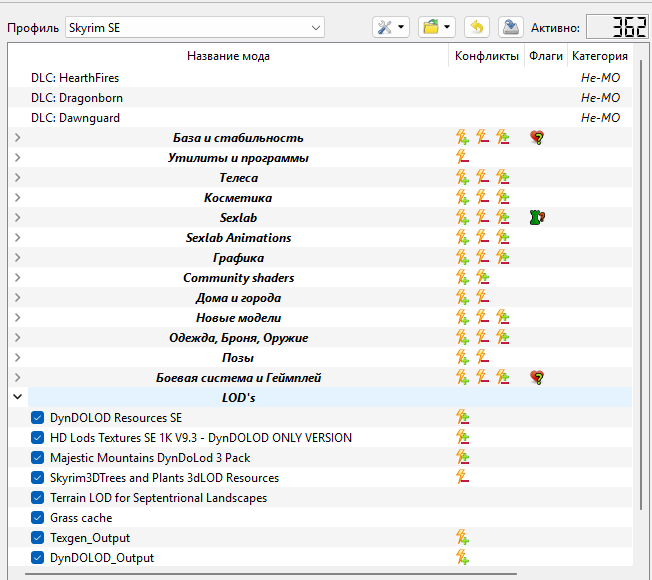Click conflict icon for DynDOLOD_Output

(462, 558)
